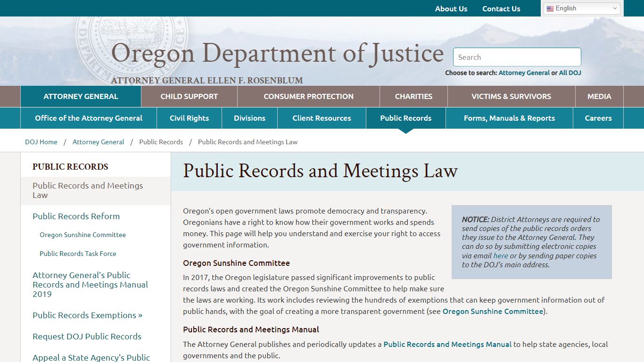The height and width of the screenshot is (362, 644).
Task: Open the Client Resources submenu
Action: 322,118
